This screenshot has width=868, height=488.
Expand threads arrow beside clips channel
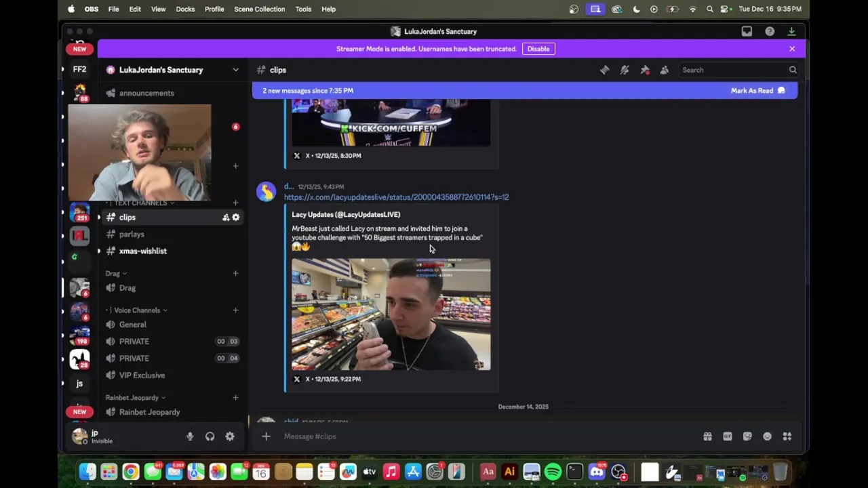[99, 218]
